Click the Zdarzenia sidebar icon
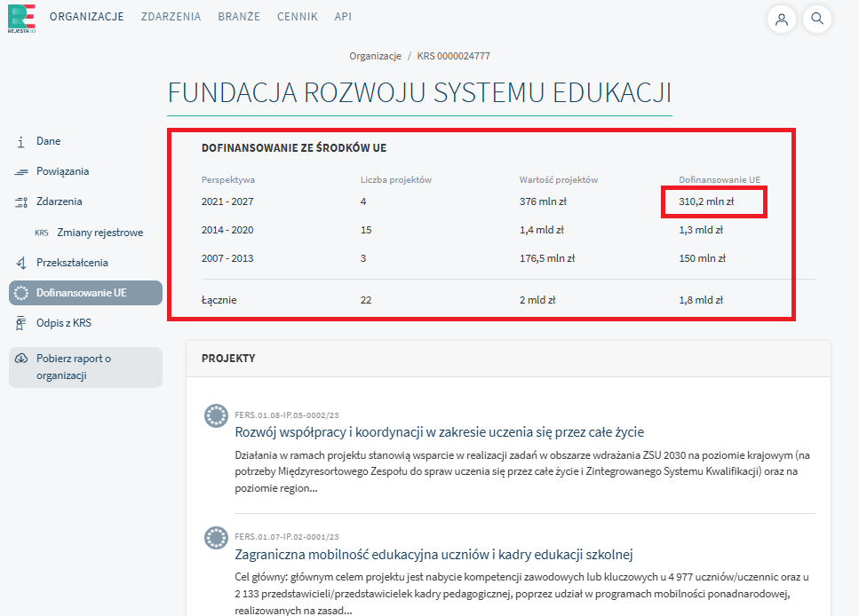 click(x=20, y=202)
